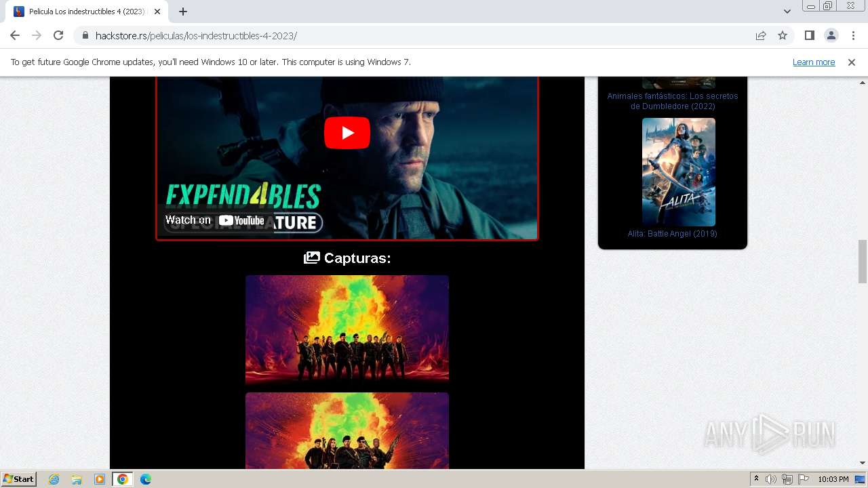Click the address bar URL
868x488 pixels.
point(196,36)
